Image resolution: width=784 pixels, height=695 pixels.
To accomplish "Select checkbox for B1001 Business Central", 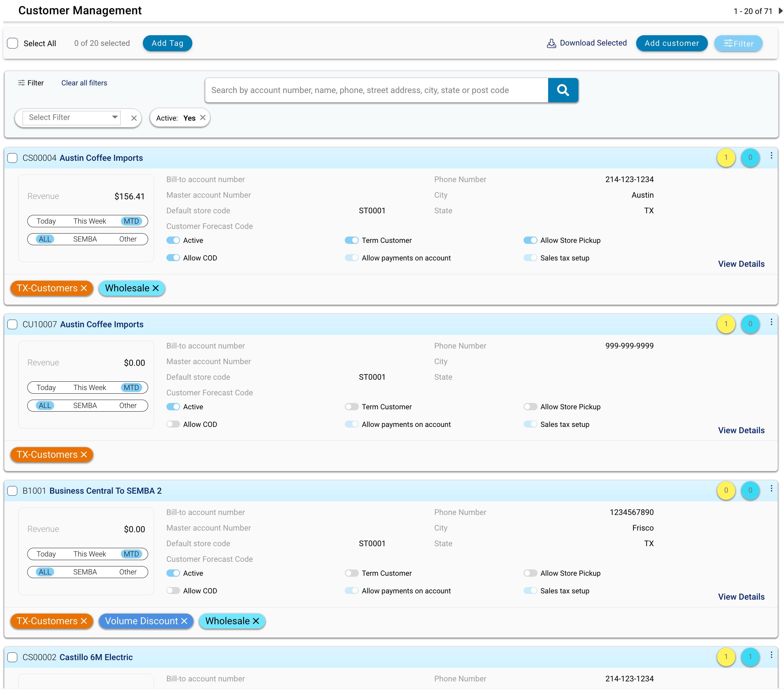I will (x=13, y=491).
